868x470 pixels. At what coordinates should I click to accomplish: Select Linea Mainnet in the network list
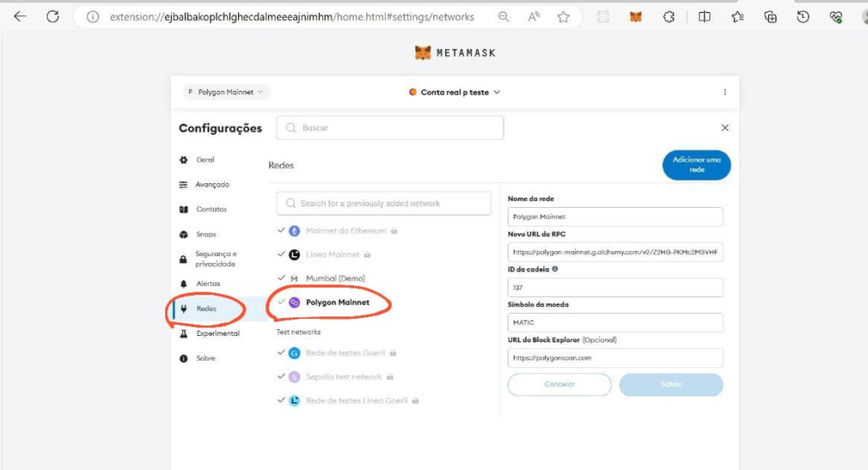(x=332, y=255)
